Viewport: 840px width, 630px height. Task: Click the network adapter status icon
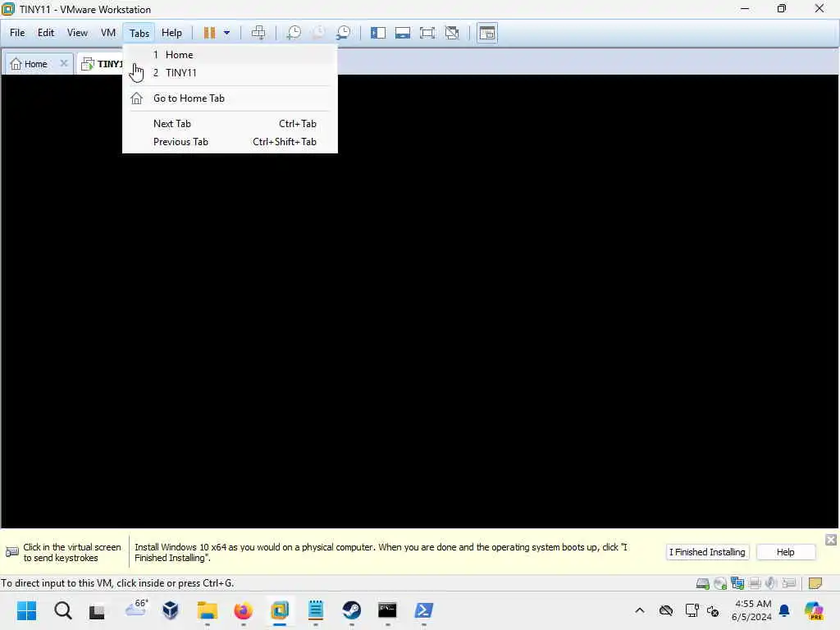737,583
